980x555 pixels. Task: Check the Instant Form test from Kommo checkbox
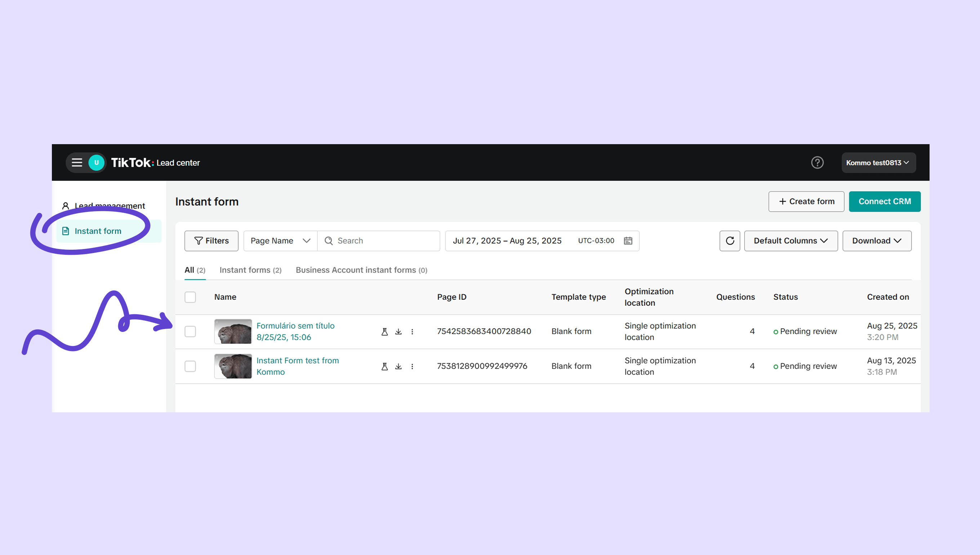pyautogui.click(x=190, y=366)
